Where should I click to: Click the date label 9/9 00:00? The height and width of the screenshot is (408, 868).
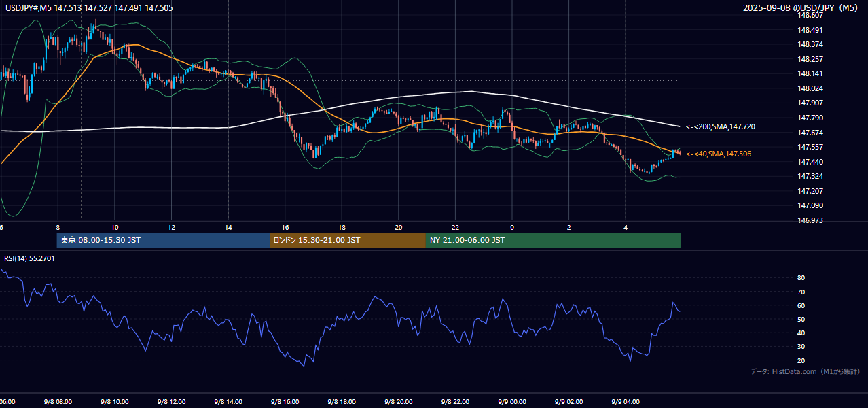(512, 402)
